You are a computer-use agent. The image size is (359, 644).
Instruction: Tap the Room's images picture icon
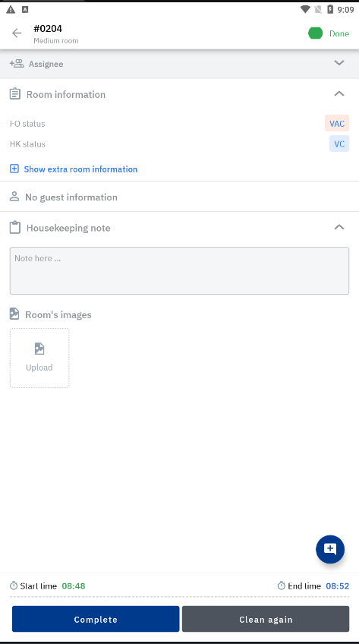pyautogui.click(x=14, y=314)
